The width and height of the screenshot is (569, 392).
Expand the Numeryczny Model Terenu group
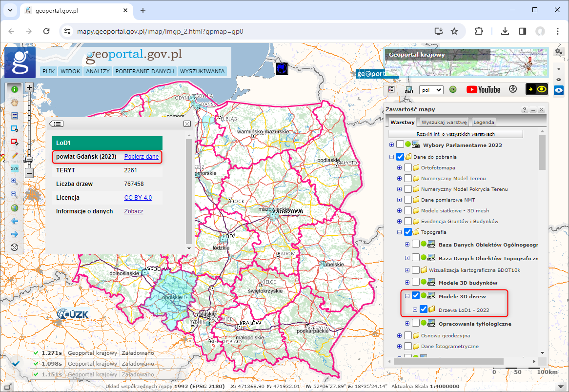tap(400, 178)
